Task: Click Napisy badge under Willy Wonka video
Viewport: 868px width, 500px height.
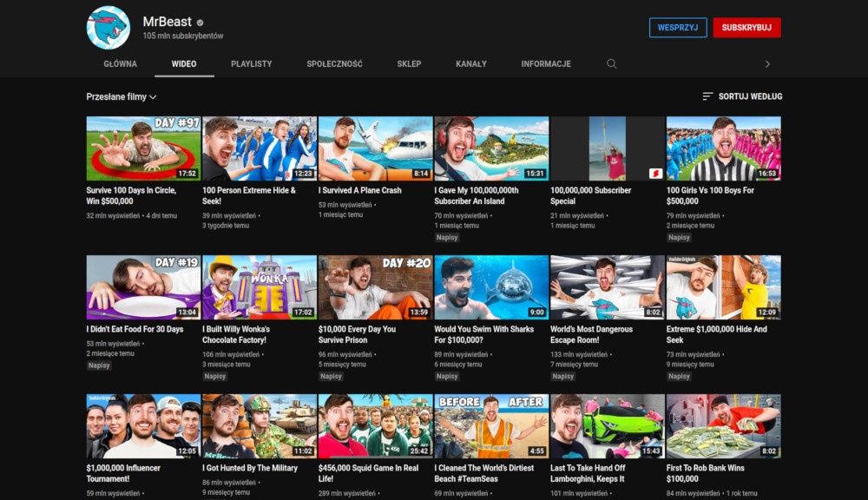Action: pos(214,377)
